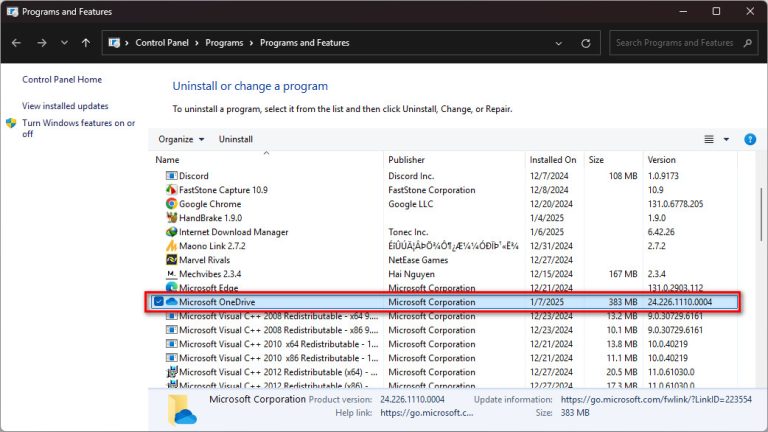Viewport: 768px width, 432px height.
Task: Open Control Panel Home link
Action: pyautogui.click(x=62, y=79)
